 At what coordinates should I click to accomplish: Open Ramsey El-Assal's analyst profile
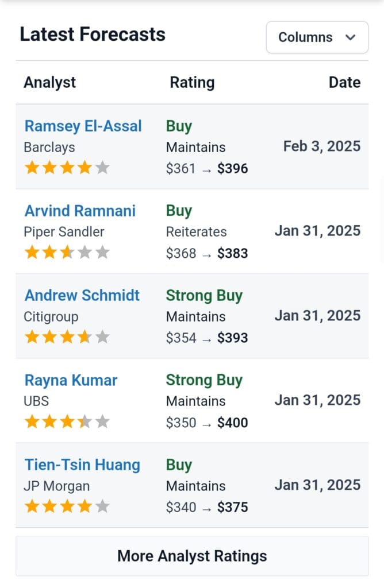click(83, 126)
